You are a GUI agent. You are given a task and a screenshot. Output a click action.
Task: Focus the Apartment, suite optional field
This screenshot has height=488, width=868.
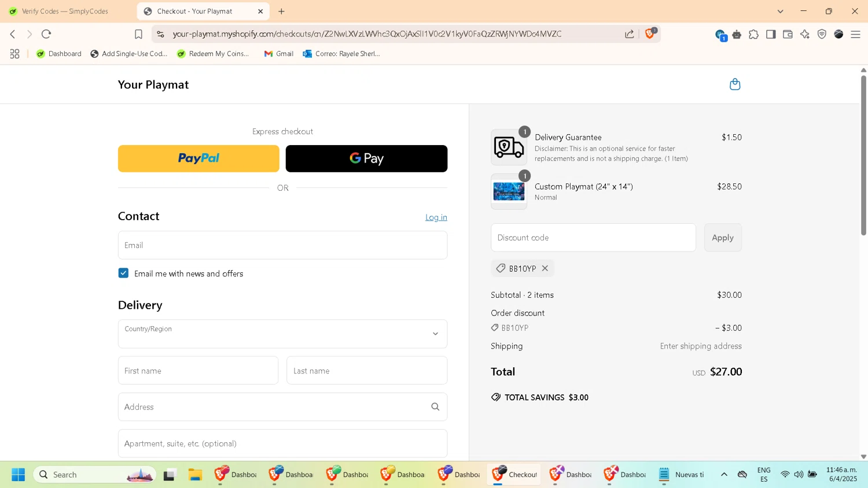(282, 443)
